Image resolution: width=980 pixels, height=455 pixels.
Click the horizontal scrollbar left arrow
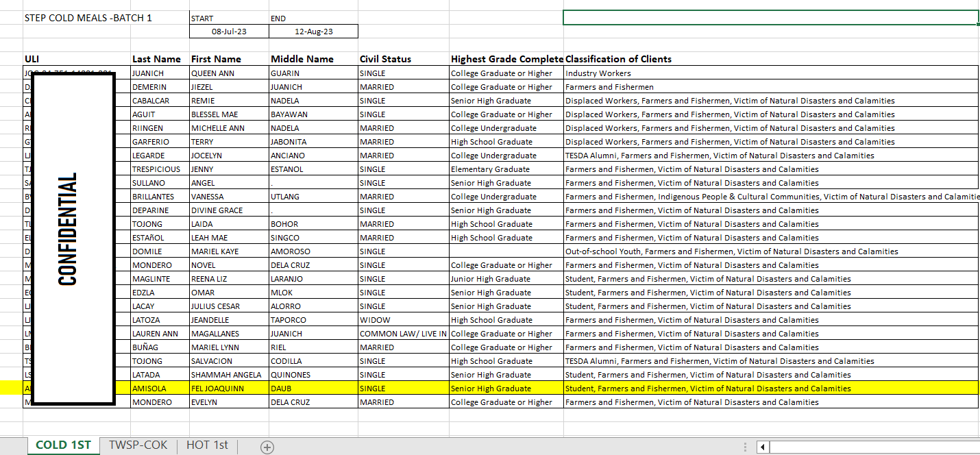point(763,447)
